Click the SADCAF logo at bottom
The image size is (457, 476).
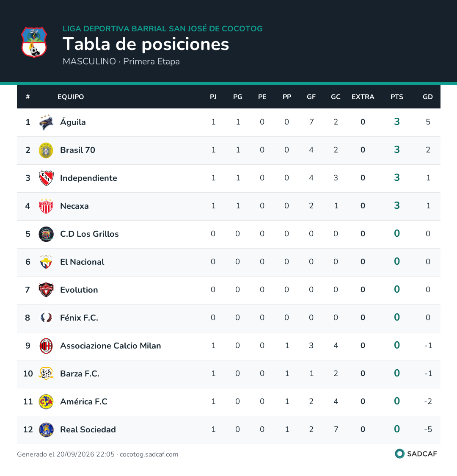(416, 454)
